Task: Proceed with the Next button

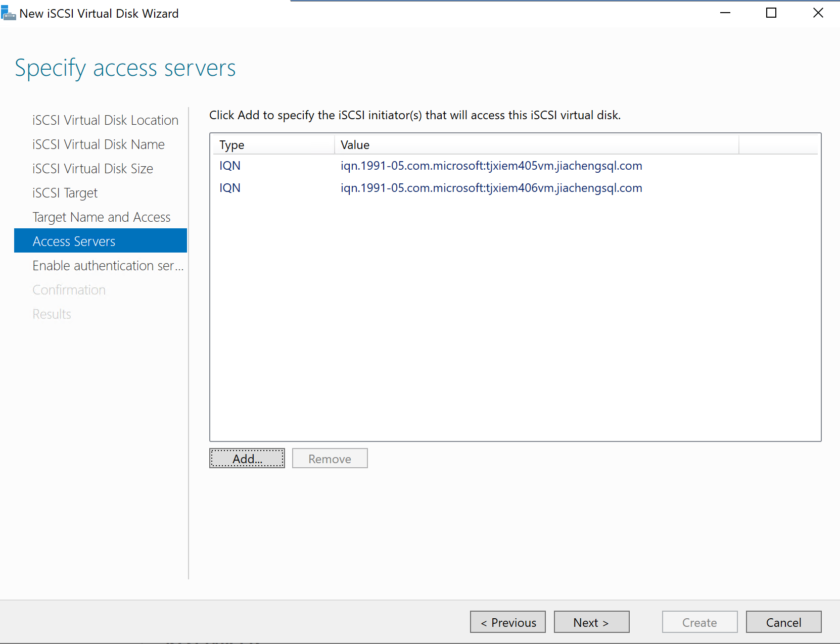Action: [x=591, y=622]
